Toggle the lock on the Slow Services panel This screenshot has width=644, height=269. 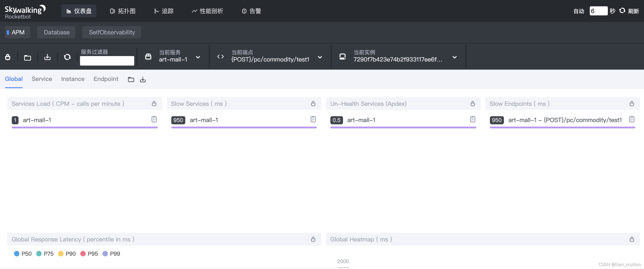tap(313, 104)
